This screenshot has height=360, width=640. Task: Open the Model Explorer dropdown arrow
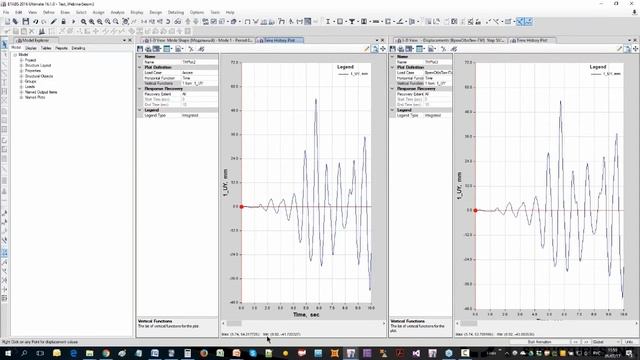click(x=124, y=40)
